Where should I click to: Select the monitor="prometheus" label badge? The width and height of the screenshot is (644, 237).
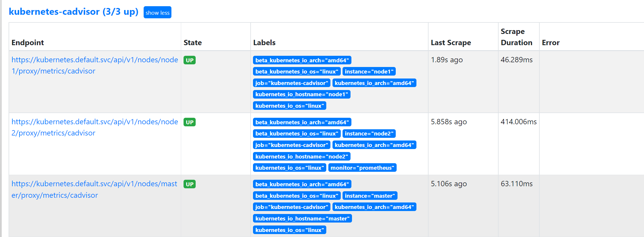[x=362, y=168]
